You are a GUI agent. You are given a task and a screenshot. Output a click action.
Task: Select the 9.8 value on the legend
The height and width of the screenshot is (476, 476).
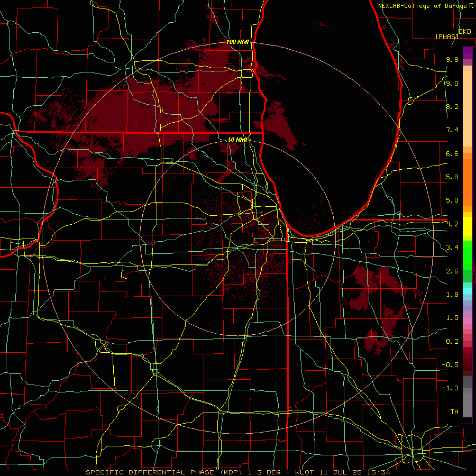coord(452,60)
